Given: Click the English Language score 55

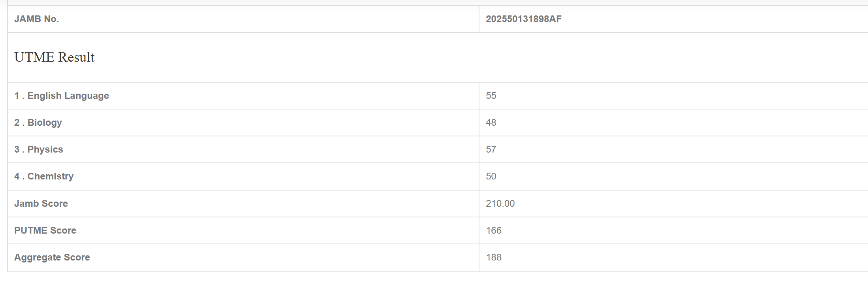Looking at the screenshot, I should click(x=491, y=96).
